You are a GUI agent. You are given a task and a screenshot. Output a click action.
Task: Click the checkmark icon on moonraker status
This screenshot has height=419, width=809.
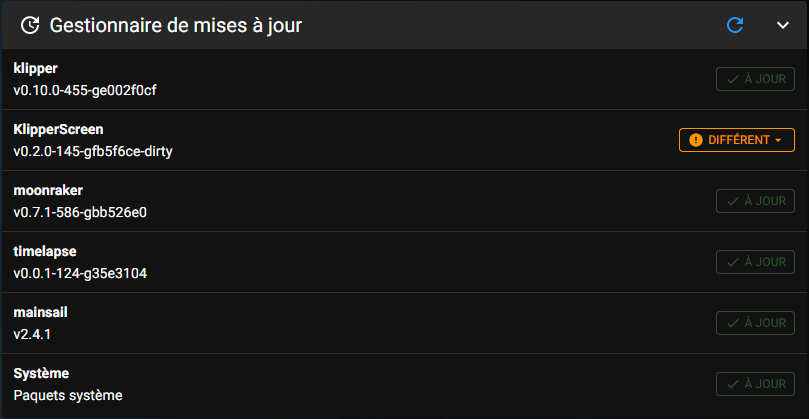point(733,201)
